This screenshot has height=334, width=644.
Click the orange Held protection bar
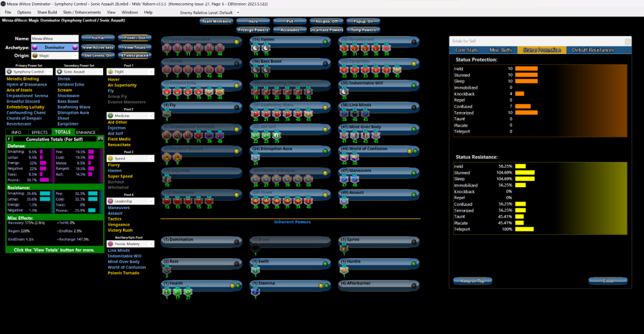526,68
